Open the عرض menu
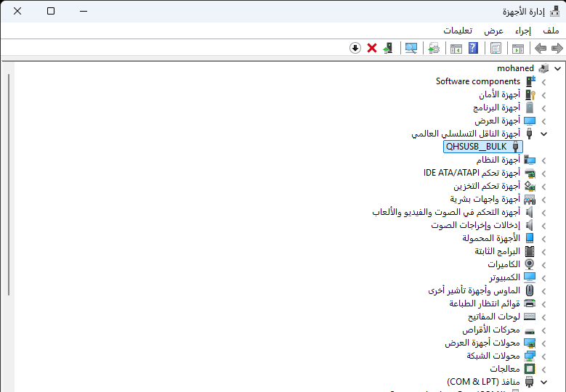 (x=494, y=30)
